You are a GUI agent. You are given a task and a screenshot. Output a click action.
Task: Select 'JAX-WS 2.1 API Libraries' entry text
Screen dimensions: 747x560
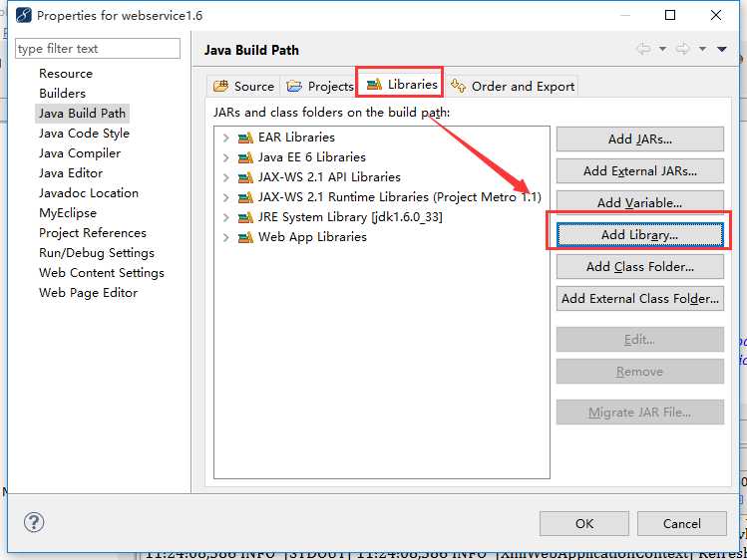329,177
